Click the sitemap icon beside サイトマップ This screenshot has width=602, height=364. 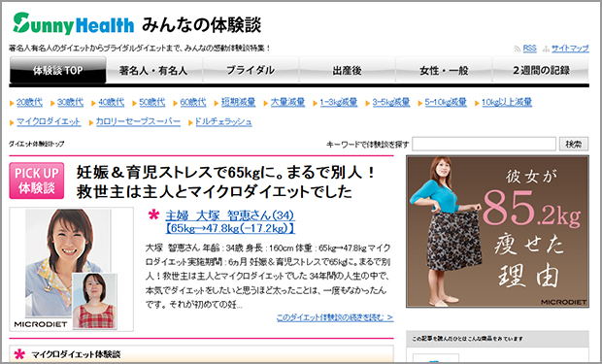pyautogui.click(x=546, y=49)
